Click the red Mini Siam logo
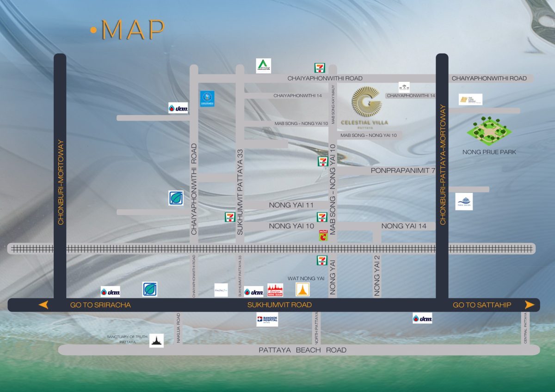The image size is (555, 392). point(275,290)
